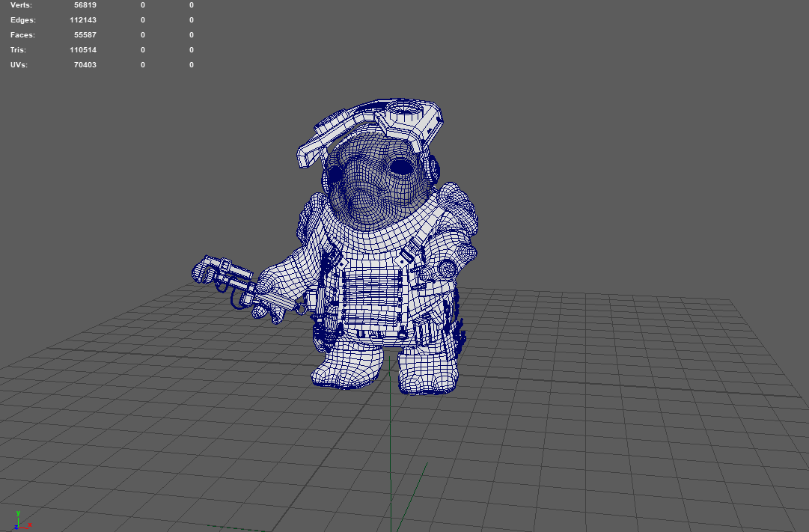Click the Faces count value 55587
Image resolution: width=809 pixels, height=532 pixels.
tap(85, 35)
